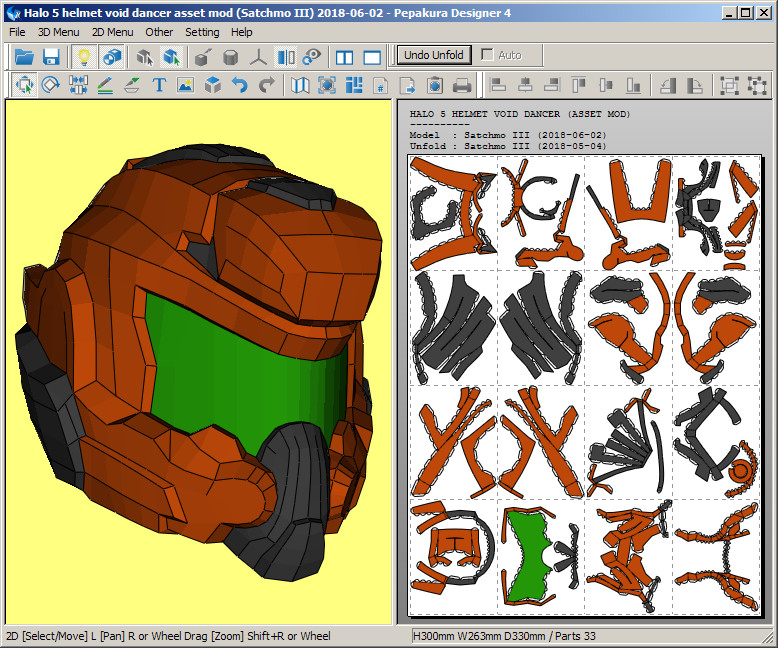Expand the Setting menu
This screenshot has height=648, width=778.
pos(202,32)
